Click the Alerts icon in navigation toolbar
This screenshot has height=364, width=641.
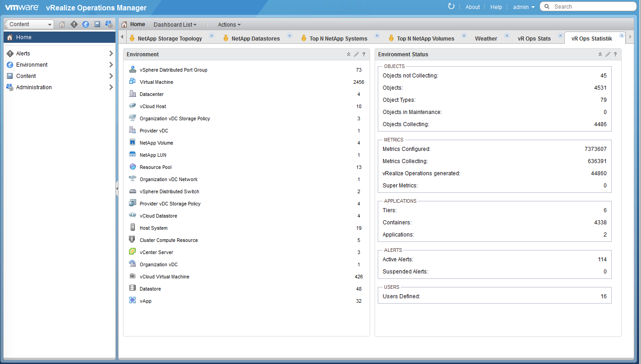[x=74, y=24]
